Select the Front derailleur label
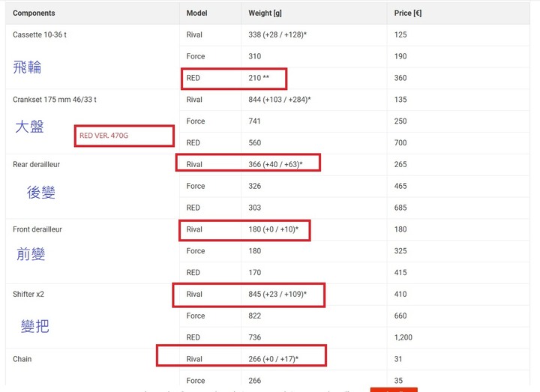 coord(37,229)
